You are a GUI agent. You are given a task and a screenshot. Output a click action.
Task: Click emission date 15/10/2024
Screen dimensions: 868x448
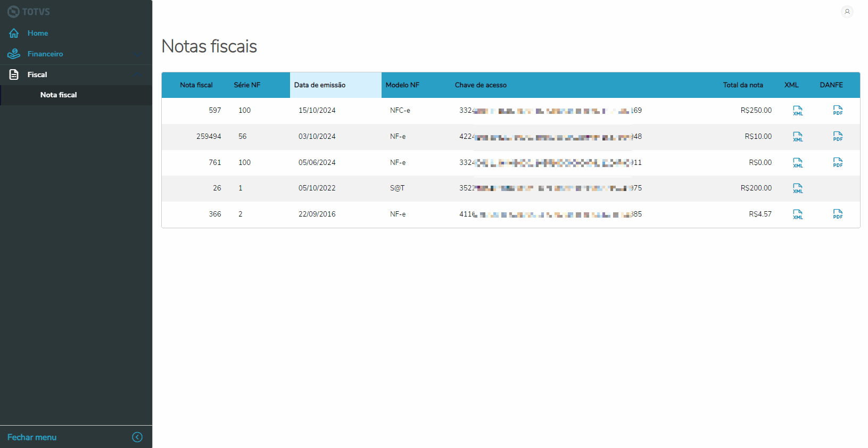pyautogui.click(x=317, y=111)
